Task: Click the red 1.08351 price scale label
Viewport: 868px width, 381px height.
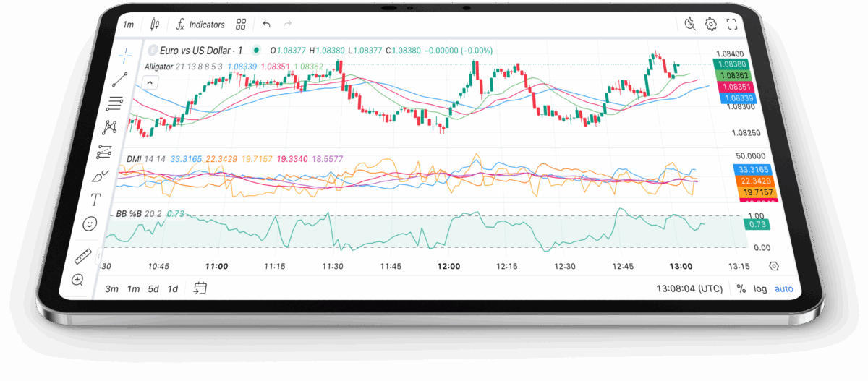Action: tap(736, 87)
